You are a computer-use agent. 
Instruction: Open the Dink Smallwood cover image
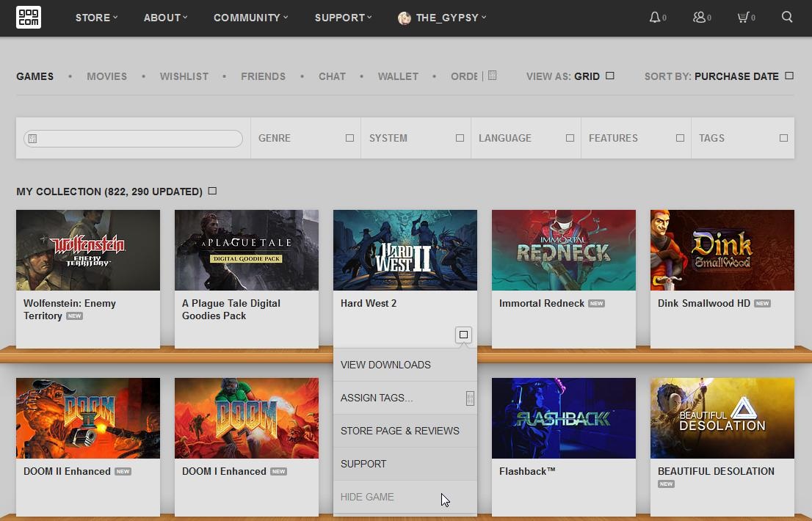click(722, 250)
